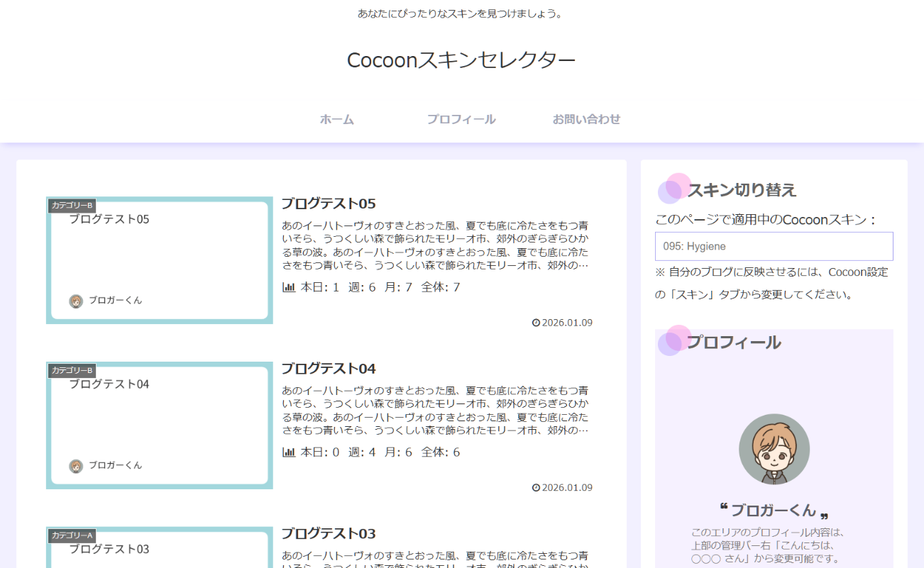The height and width of the screenshot is (568, 924).
Task: Click the ブロガーくん profile avatar in sidebar
Action: click(x=774, y=449)
